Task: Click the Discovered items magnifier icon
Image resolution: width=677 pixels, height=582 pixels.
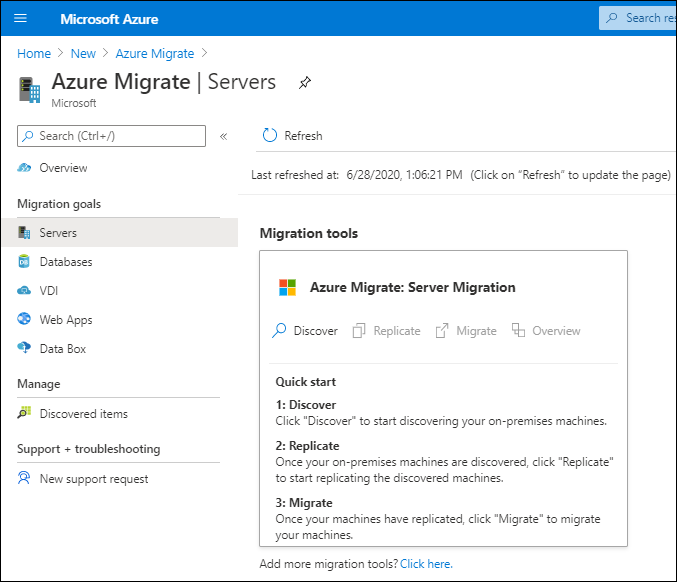Action: click(x=24, y=413)
